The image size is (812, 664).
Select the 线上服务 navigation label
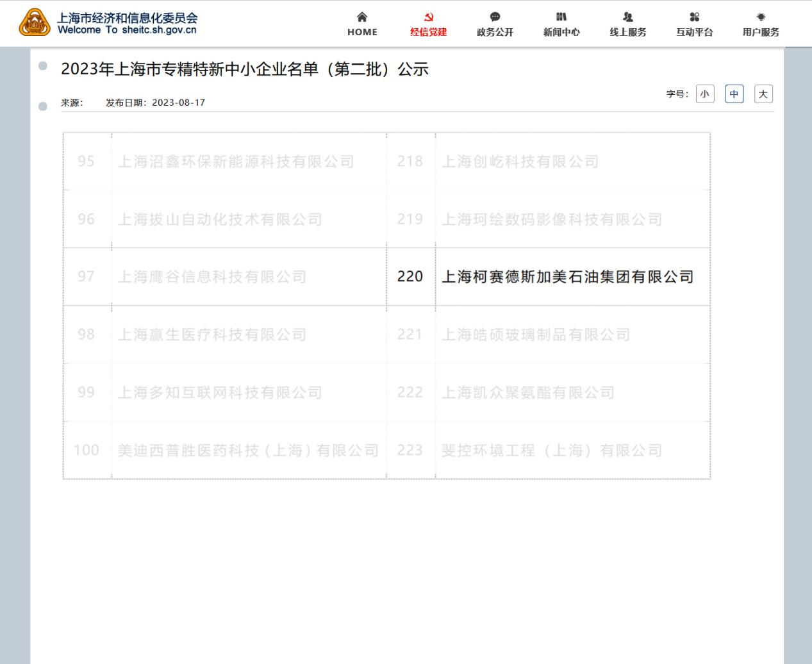pos(628,32)
